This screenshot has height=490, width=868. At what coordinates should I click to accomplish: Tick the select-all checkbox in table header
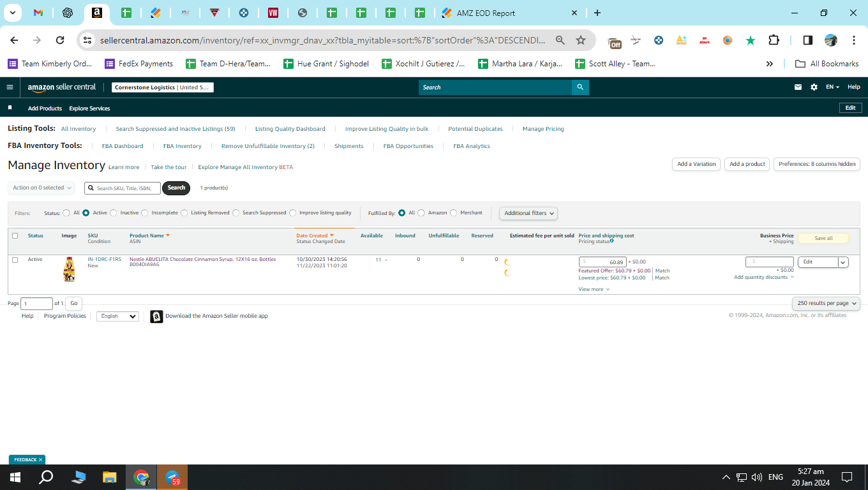pyautogui.click(x=15, y=235)
